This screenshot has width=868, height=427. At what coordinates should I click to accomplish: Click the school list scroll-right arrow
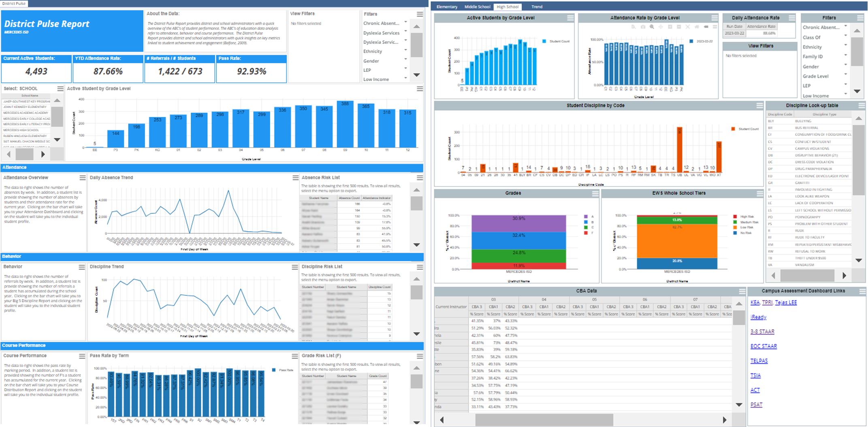[43, 154]
